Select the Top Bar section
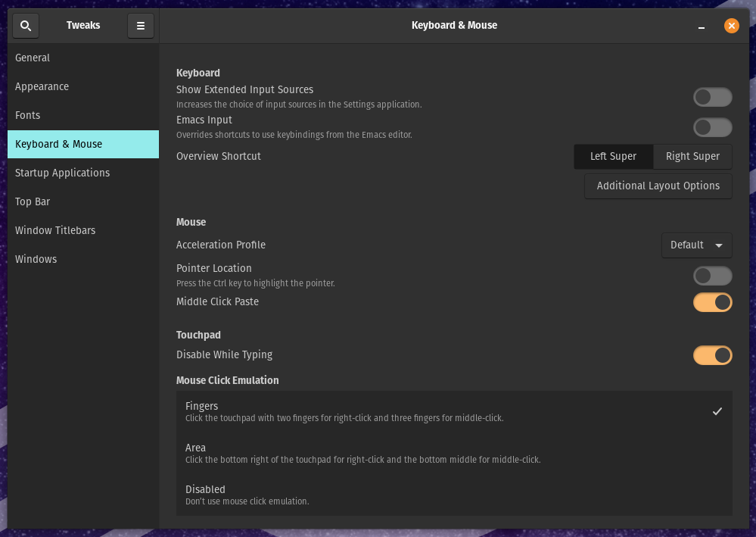 pos(33,201)
